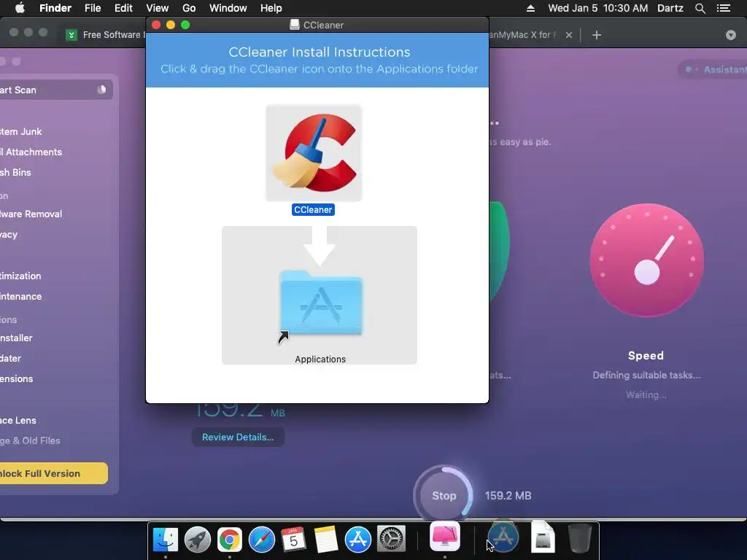Select Uninstaller in CleanMyMac sidebar
The image size is (747, 560).
click(16, 338)
